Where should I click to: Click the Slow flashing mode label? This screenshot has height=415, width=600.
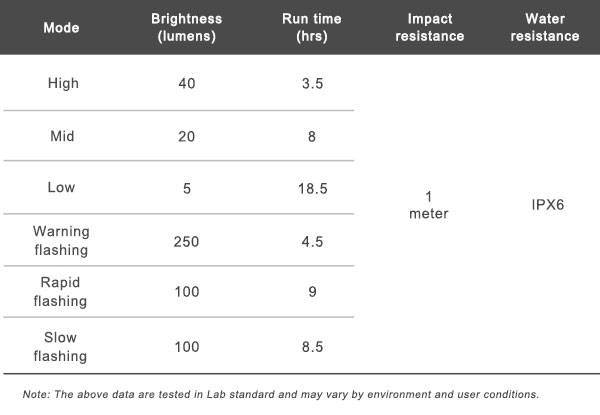(x=62, y=343)
